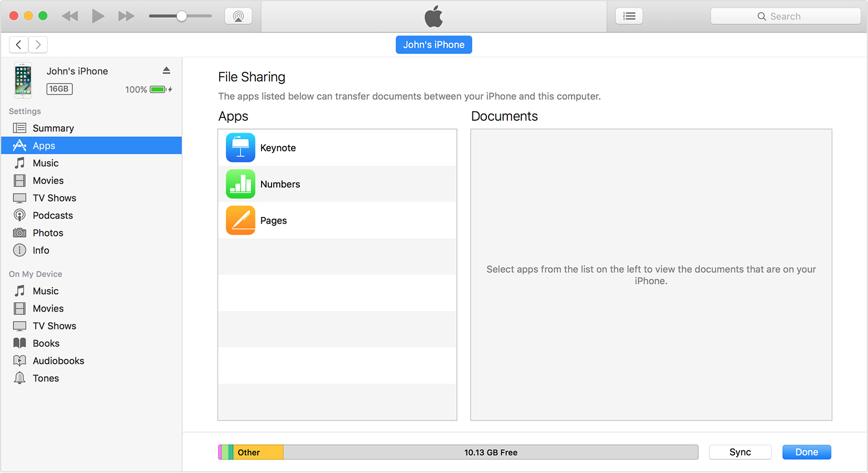
Task: Open Summary in Settings sidebar
Action: tap(91, 128)
